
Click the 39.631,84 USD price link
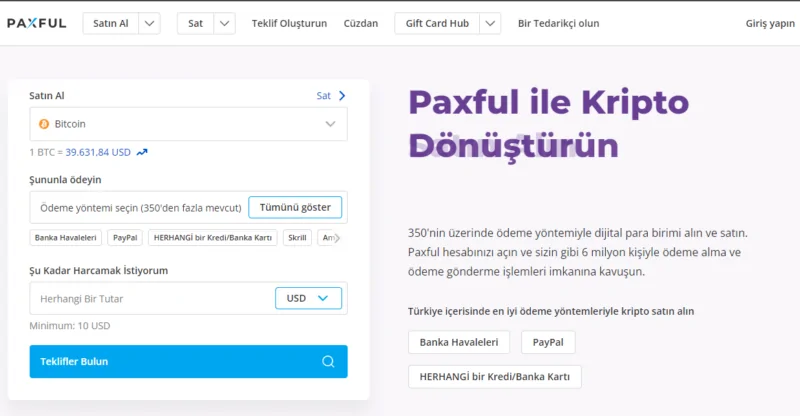98,152
